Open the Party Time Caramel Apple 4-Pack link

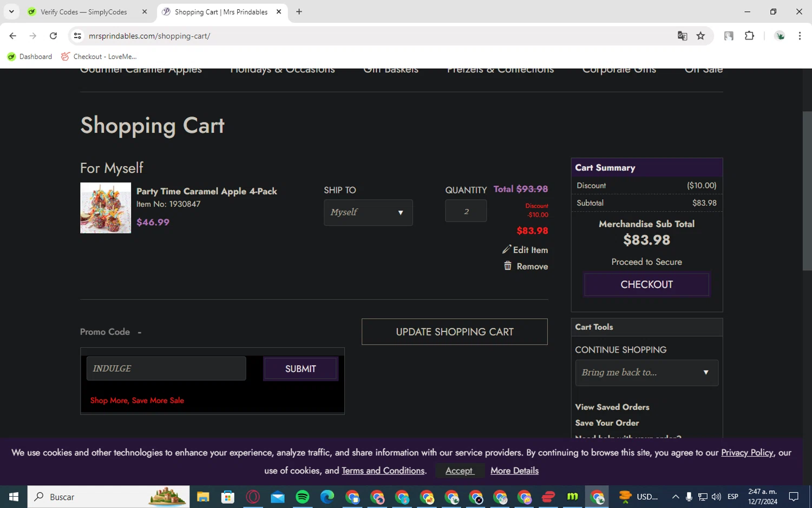click(x=207, y=191)
